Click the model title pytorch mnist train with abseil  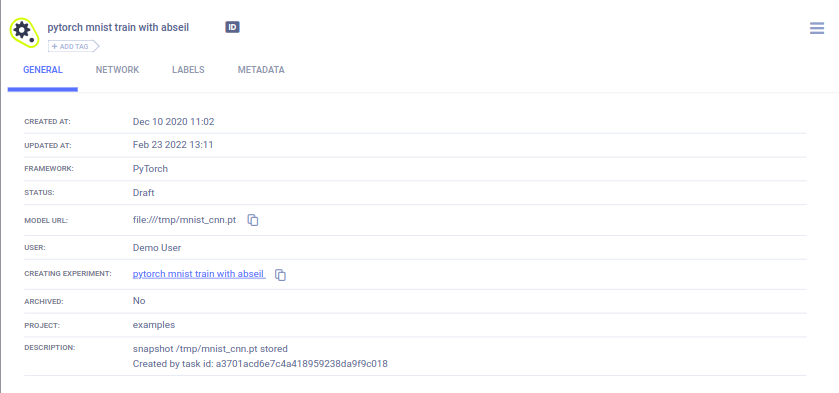(118, 27)
